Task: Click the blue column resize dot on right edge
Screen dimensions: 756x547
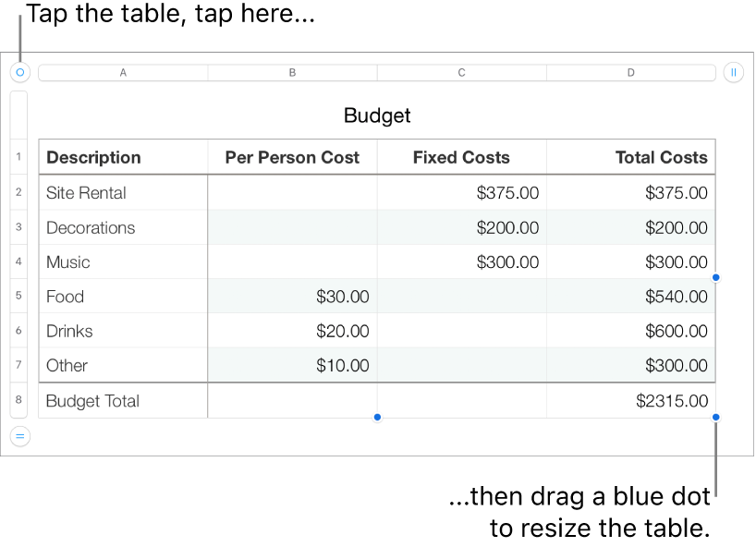Action: coord(717,275)
